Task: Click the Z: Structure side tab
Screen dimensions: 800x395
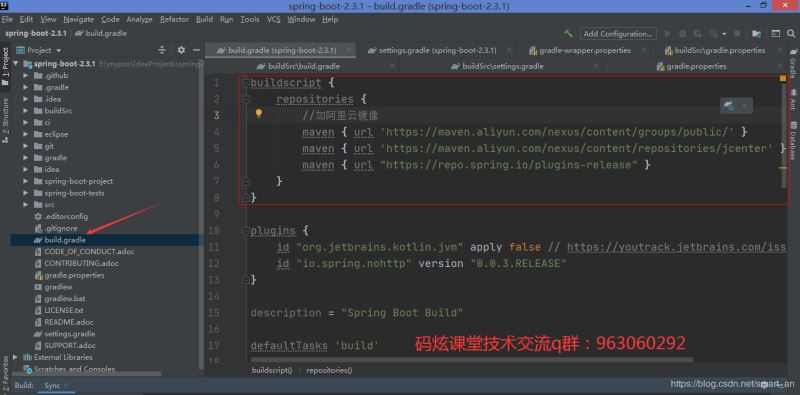Action: pos(5,120)
